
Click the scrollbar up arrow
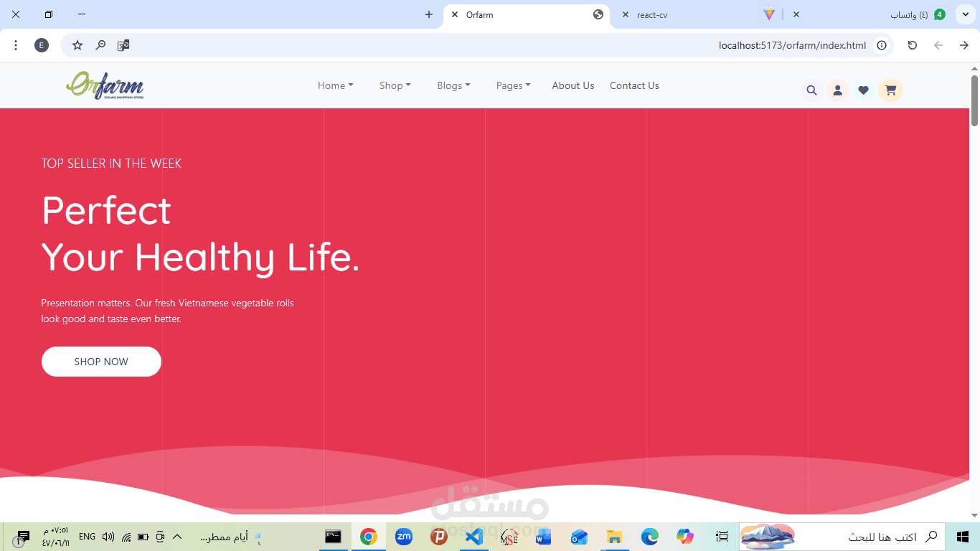[x=974, y=68]
